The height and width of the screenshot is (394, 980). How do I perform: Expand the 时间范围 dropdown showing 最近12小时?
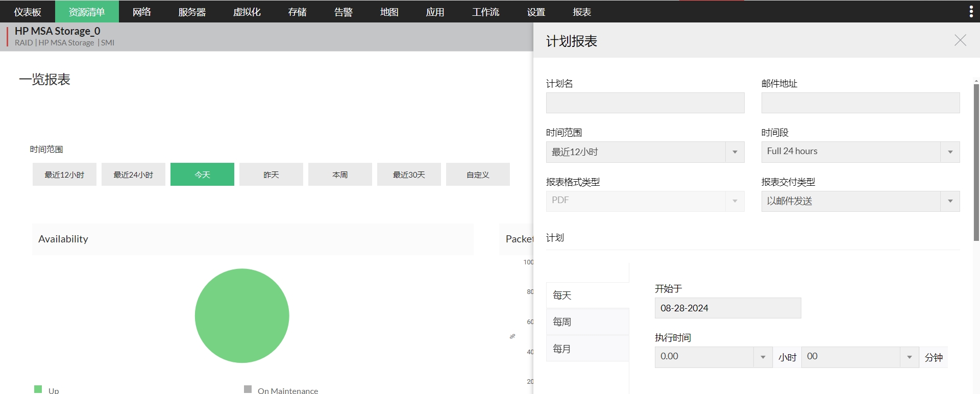[x=645, y=152]
